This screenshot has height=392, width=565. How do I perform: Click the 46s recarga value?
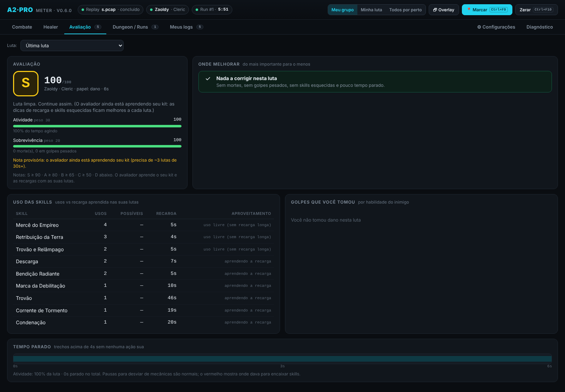click(172, 298)
